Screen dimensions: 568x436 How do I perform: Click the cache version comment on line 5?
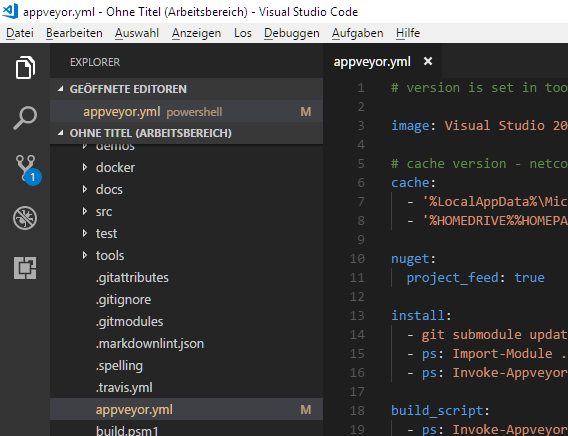(x=479, y=164)
